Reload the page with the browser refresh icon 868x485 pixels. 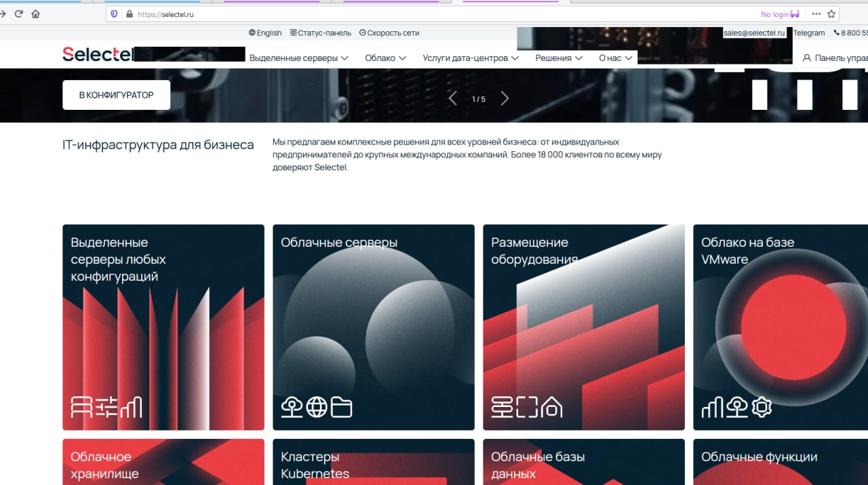18,14
